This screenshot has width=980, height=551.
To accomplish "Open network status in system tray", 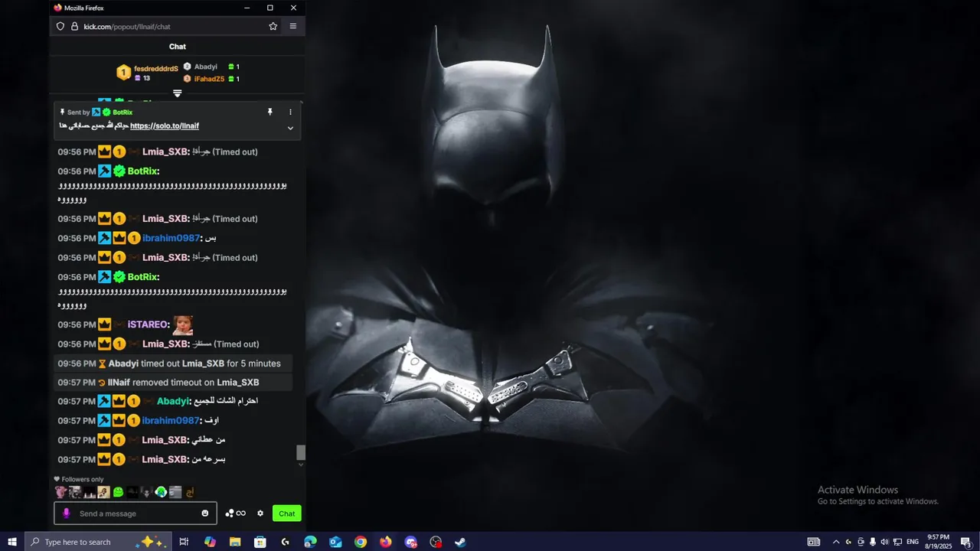I will pyautogui.click(x=897, y=542).
